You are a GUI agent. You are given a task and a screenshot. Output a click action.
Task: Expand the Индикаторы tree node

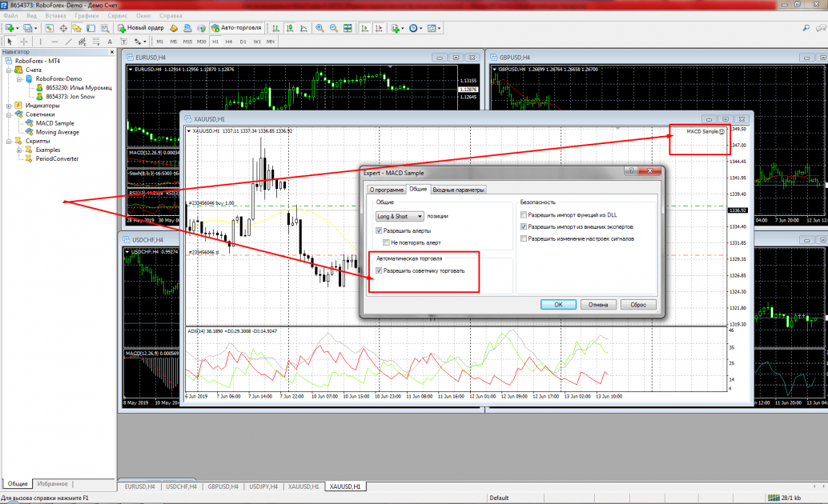point(9,106)
